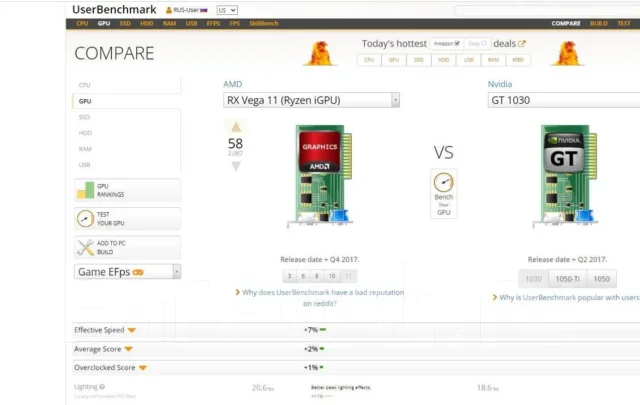The width and height of the screenshot is (640, 405).
Task: Select Vega variant 8 button
Action: click(316, 276)
